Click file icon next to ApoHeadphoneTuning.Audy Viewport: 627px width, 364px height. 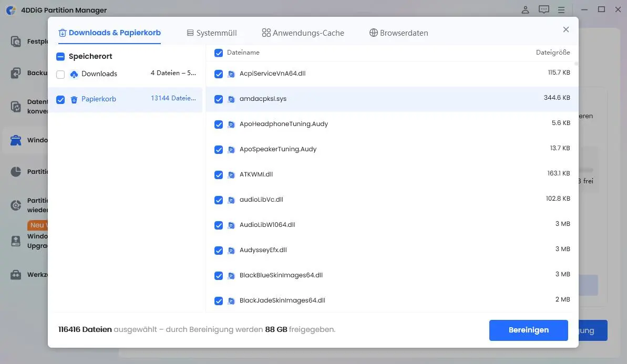231,124
